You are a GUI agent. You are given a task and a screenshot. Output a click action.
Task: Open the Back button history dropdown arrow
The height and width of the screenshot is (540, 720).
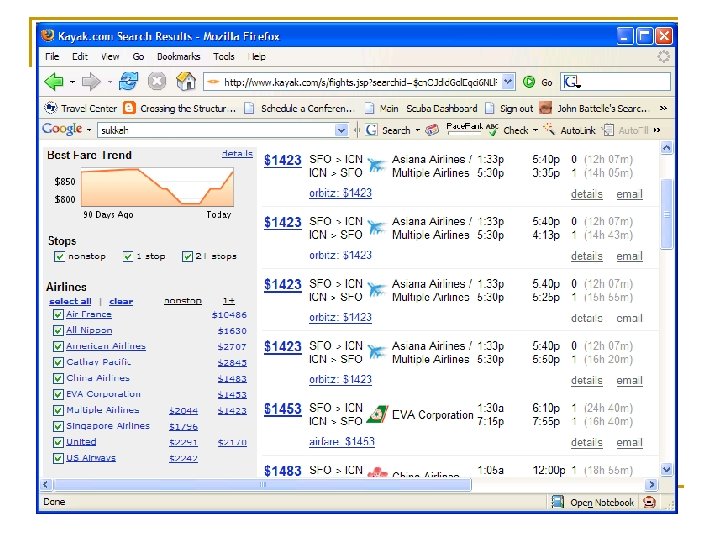[73, 82]
